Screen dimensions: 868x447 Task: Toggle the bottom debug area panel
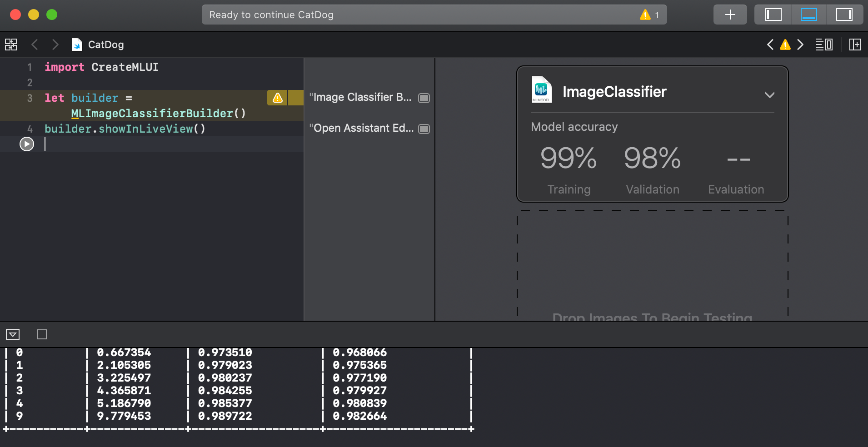point(808,15)
